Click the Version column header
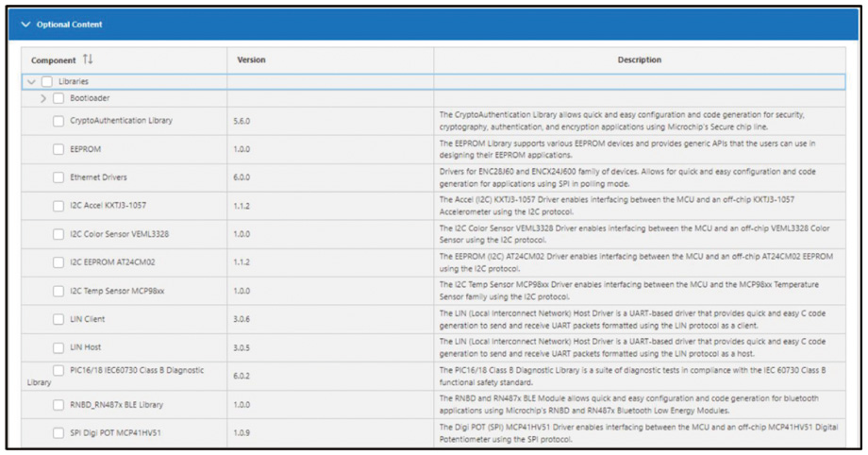This screenshot has width=868, height=455. click(251, 60)
